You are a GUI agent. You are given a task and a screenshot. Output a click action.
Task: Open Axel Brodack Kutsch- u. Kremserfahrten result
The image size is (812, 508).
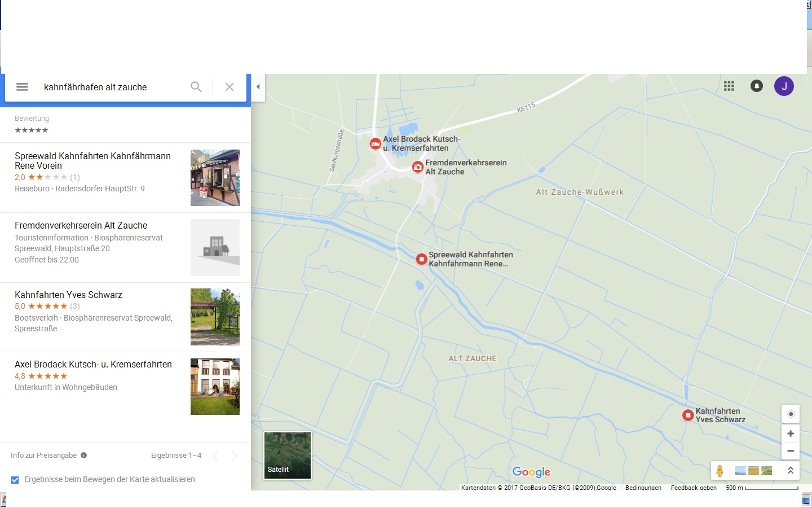point(125,387)
